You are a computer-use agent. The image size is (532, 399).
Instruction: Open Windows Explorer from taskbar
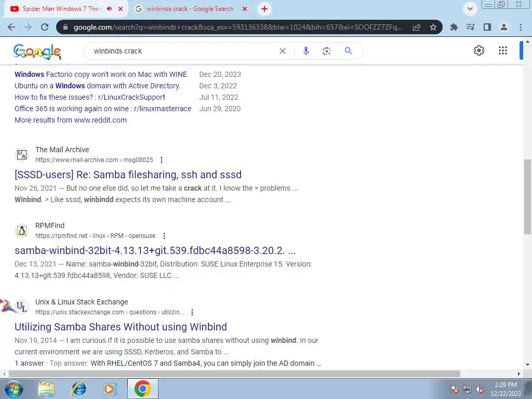tap(46, 389)
